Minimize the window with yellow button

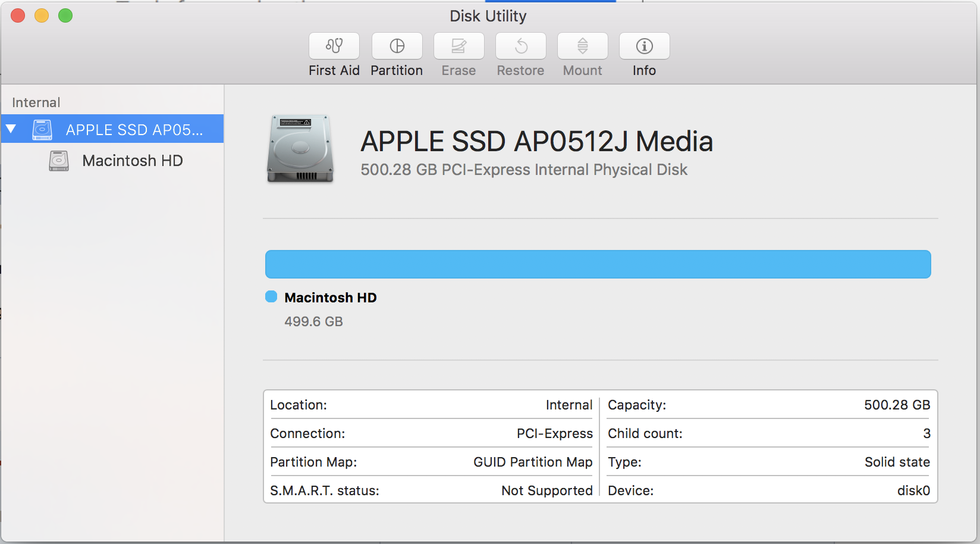(42, 15)
